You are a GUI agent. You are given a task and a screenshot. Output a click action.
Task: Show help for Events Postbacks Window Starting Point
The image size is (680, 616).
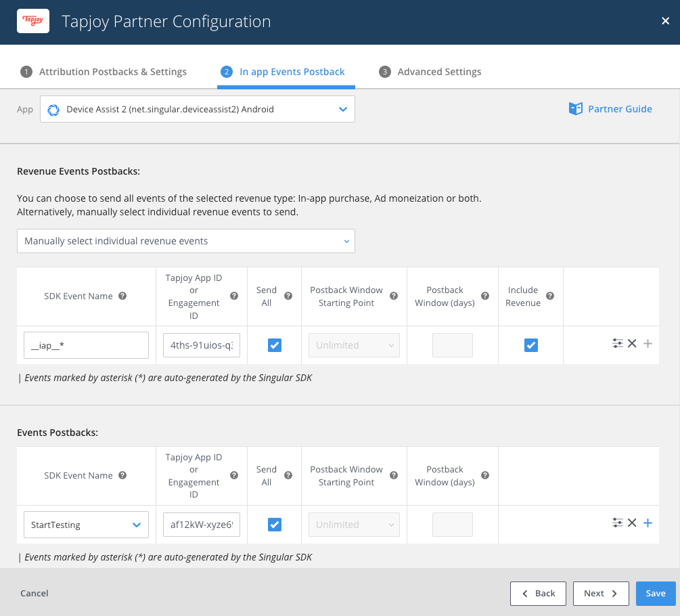(394, 475)
